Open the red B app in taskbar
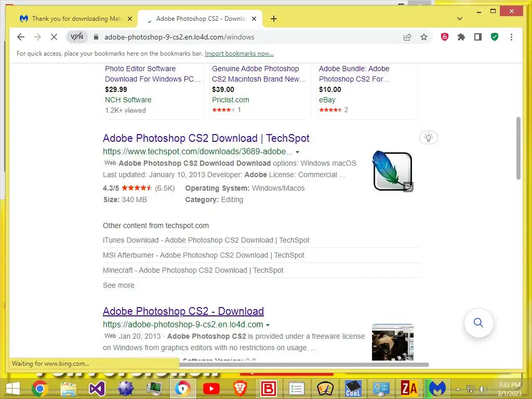 [x=269, y=389]
